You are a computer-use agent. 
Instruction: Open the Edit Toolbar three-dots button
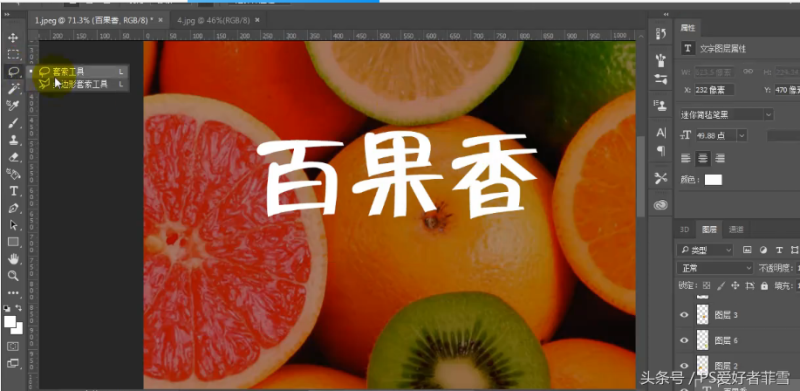[13, 293]
